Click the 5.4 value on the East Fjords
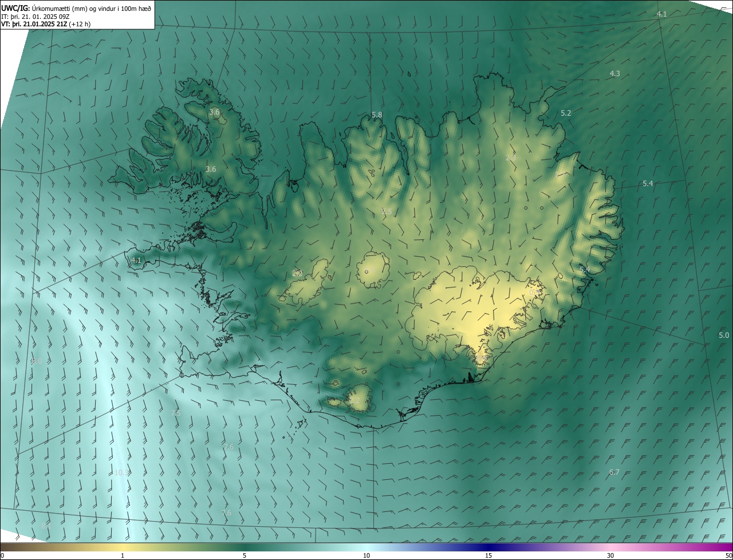Screen dimensions: 733x560 [x=584, y=270]
